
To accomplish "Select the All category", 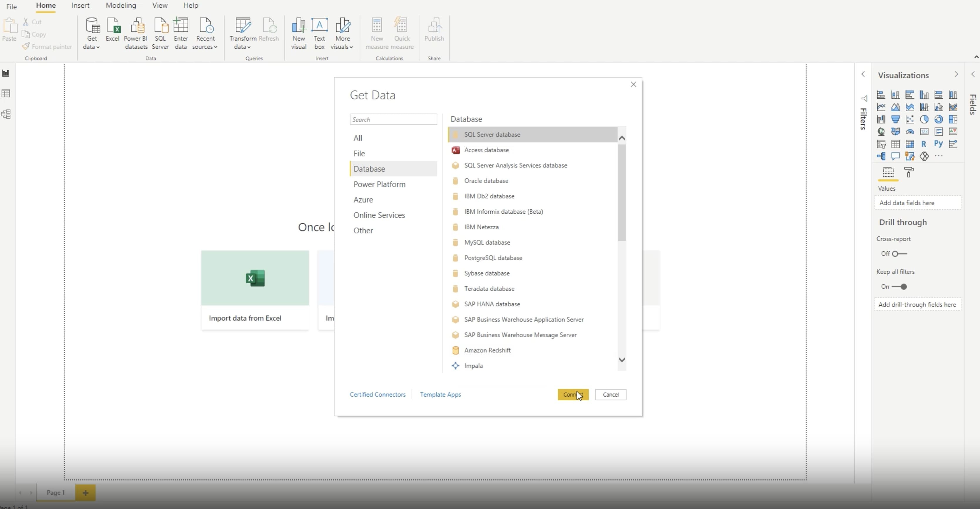I will pyautogui.click(x=393, y=138).
